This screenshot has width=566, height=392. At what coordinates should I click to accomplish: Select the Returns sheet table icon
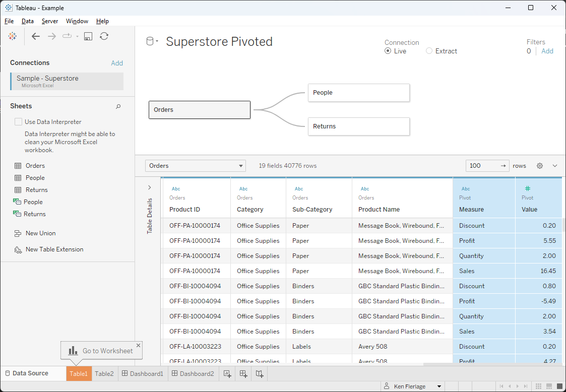[18, 190]
